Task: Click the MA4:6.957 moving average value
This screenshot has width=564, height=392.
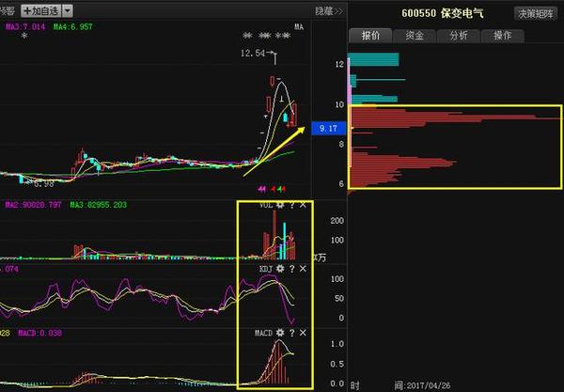Action: coord(73,27)
